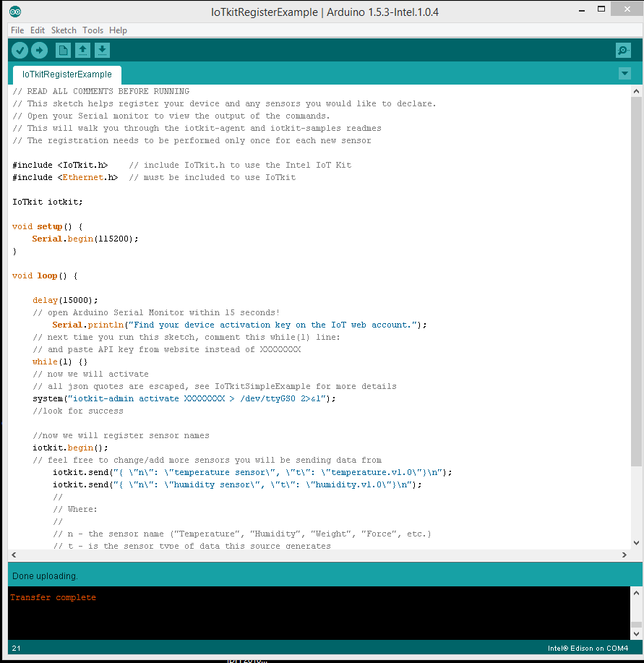Screen dimensions: 644x663
Task: Click the '// now we will activate' comment
Action: tap(90, 374)
